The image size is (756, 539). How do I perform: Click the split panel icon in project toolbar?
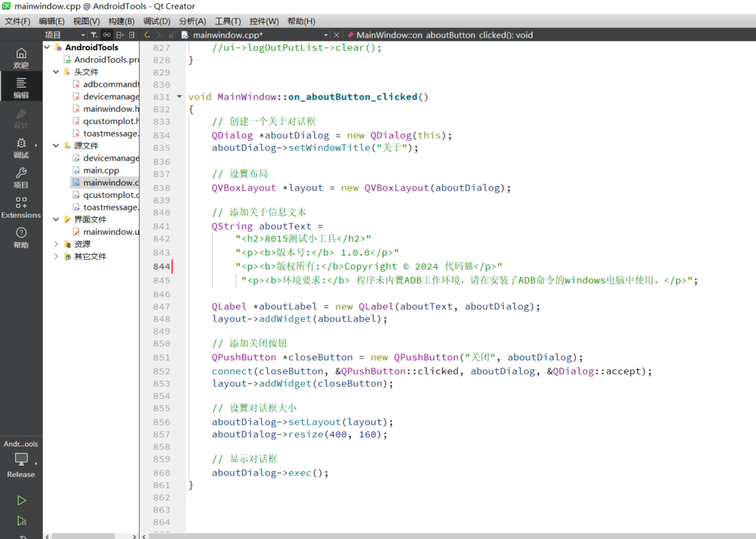coord(120,35)
